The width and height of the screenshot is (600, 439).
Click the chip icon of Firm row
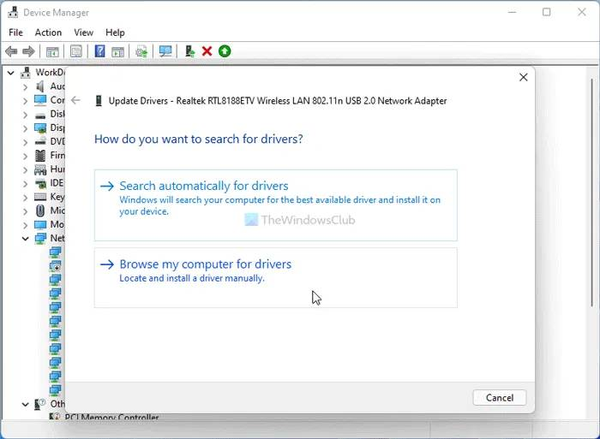pyautogui.click(x=40, y=155)
